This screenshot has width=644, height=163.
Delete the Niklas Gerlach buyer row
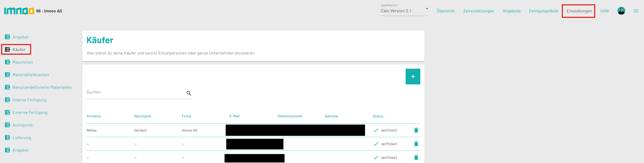tap(416, 130)
